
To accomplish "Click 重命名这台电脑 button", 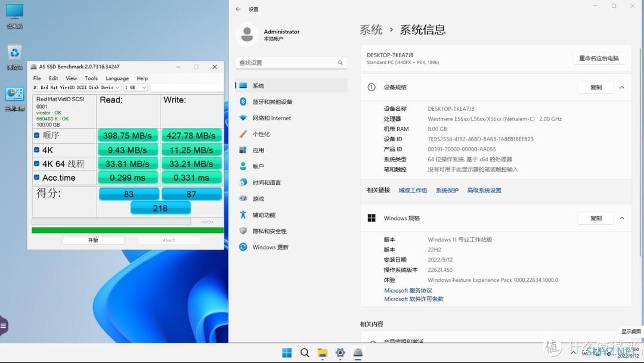I will pyautogui.click(x=599, y=58).
